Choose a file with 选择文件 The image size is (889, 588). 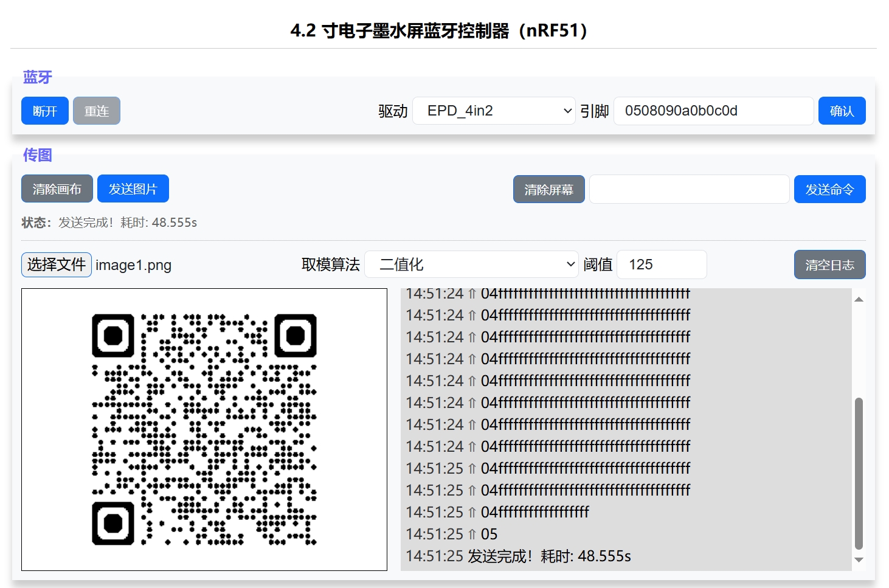(57, 265)
